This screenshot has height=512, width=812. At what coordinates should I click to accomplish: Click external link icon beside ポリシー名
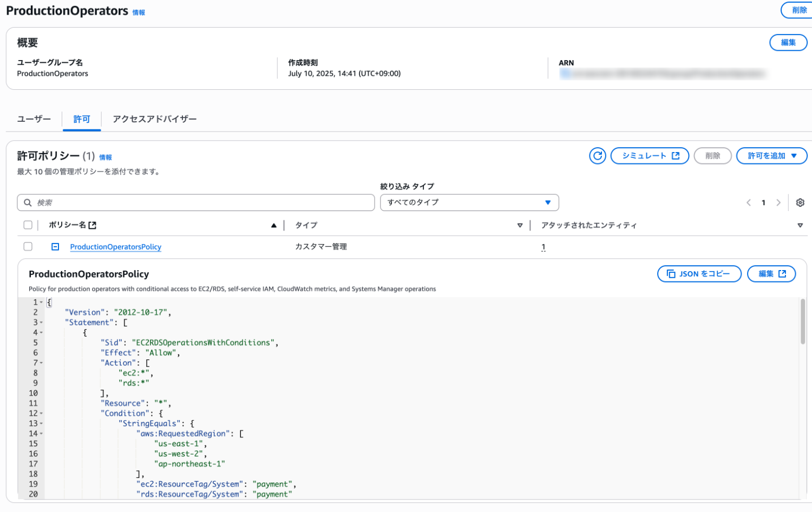93,225
